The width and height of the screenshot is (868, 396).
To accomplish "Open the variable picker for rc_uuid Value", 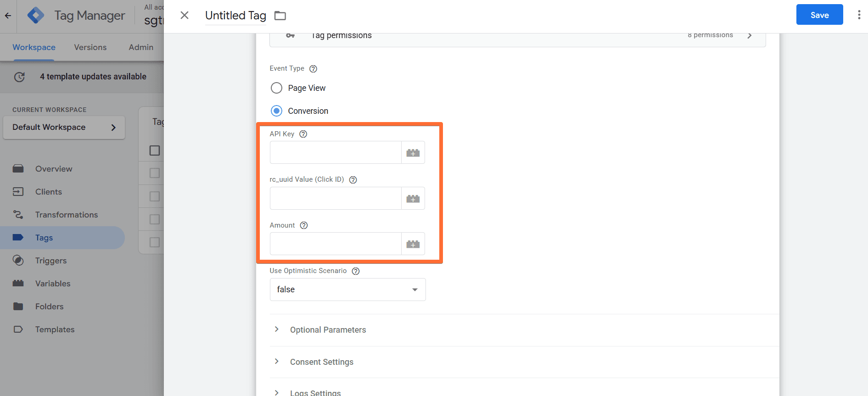I will tap(413, 198).
